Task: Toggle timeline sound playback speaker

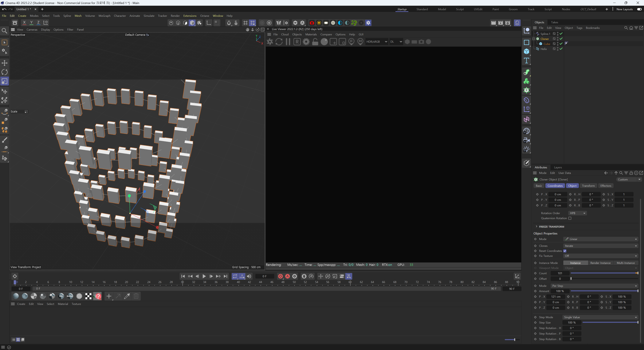Action: click(x=249, y=276)
